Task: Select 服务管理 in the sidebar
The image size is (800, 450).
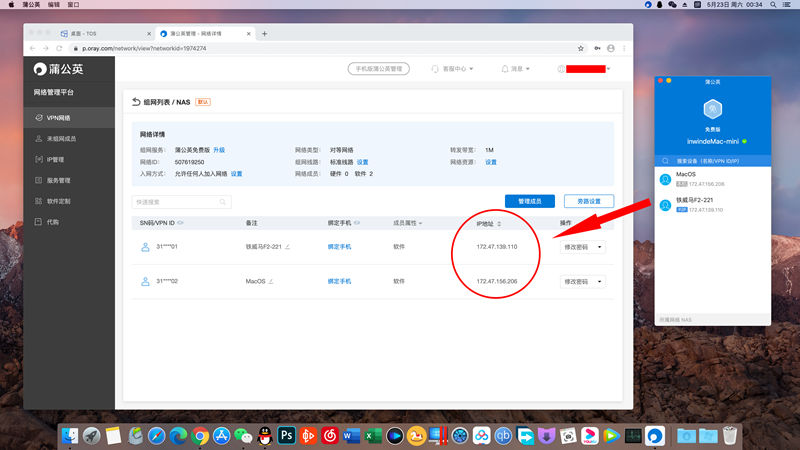Action: [69, 181]
